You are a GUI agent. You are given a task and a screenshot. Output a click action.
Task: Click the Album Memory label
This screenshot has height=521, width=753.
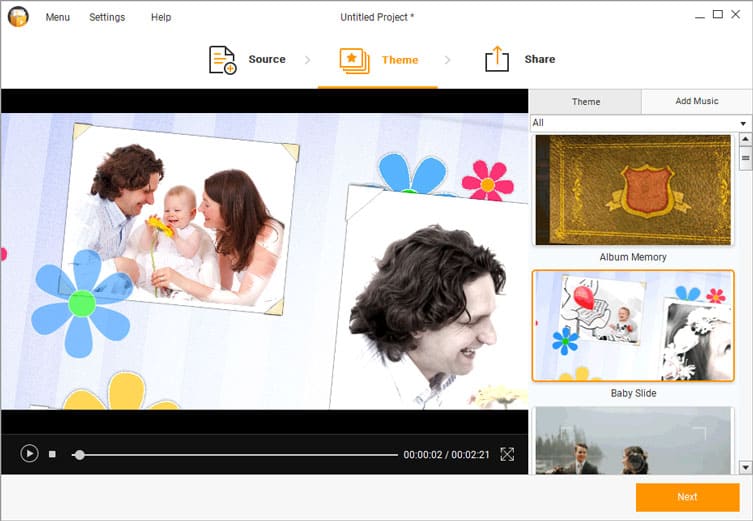click(x=633, y=257)
